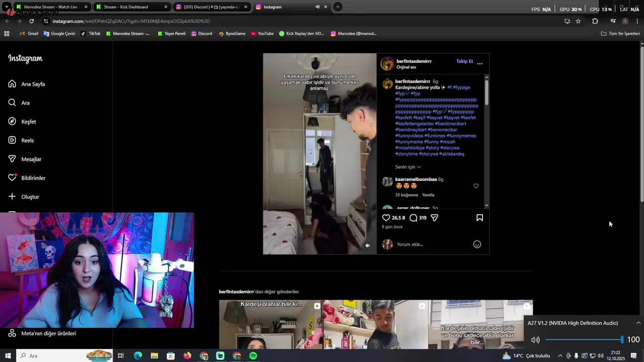Viewport: 644px width, 362px height.
Task: Expand the audio device list chevron
Action: point(638,323)
